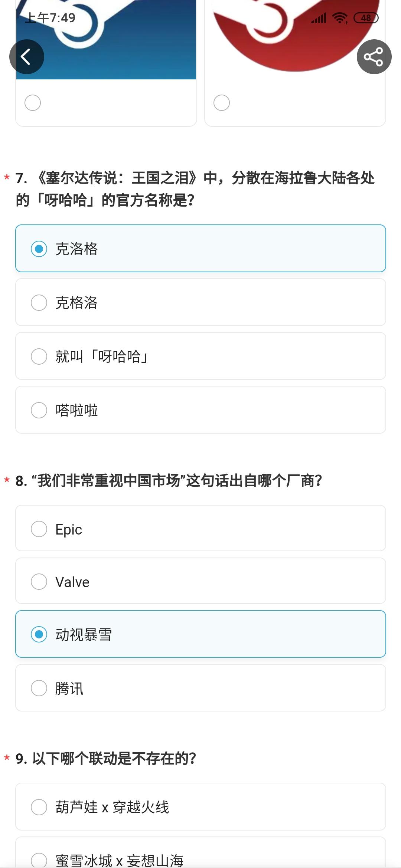Pick the 嗒啦啦 answer option

(x=200, y=410)
